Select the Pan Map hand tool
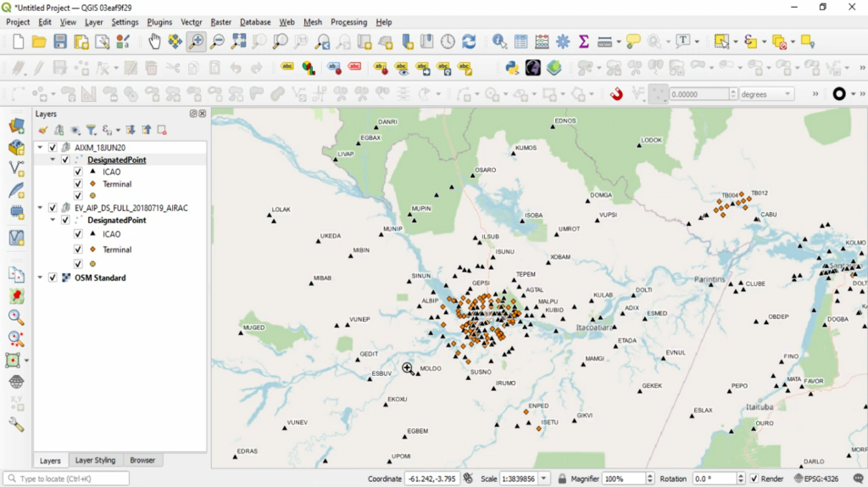 154,42
